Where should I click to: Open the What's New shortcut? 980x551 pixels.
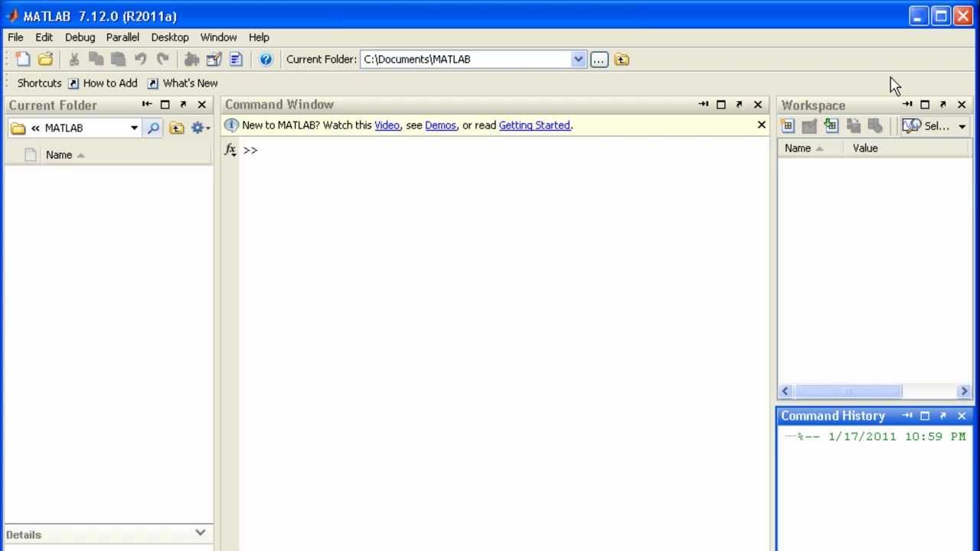[x=182, y=83]
